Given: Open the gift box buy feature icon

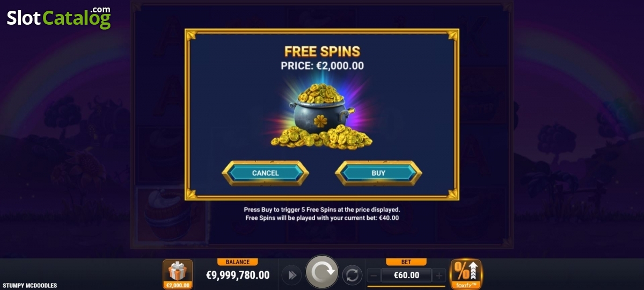Looking at the screenshot, I should (178, 274).
